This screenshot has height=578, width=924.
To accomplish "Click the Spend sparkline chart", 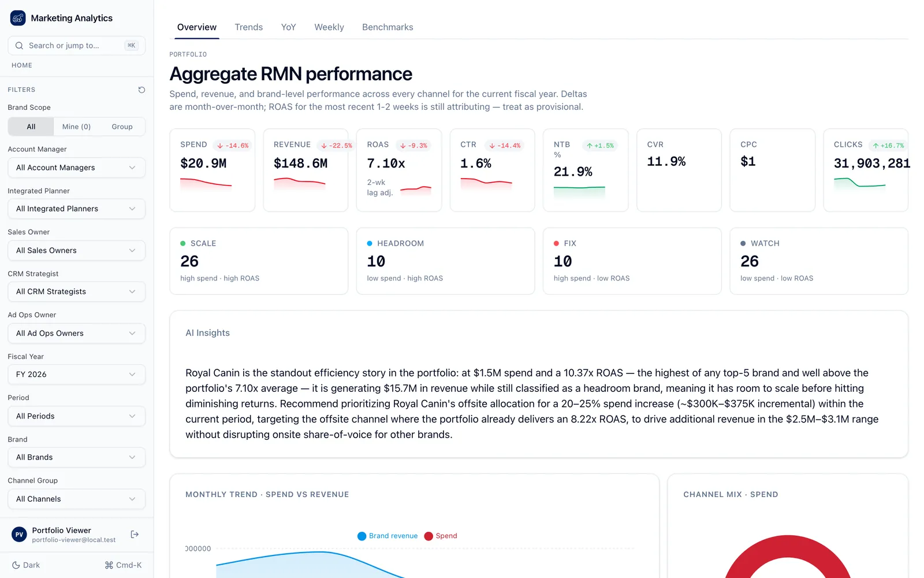I will pyautogui.click(x=206, y=184).
